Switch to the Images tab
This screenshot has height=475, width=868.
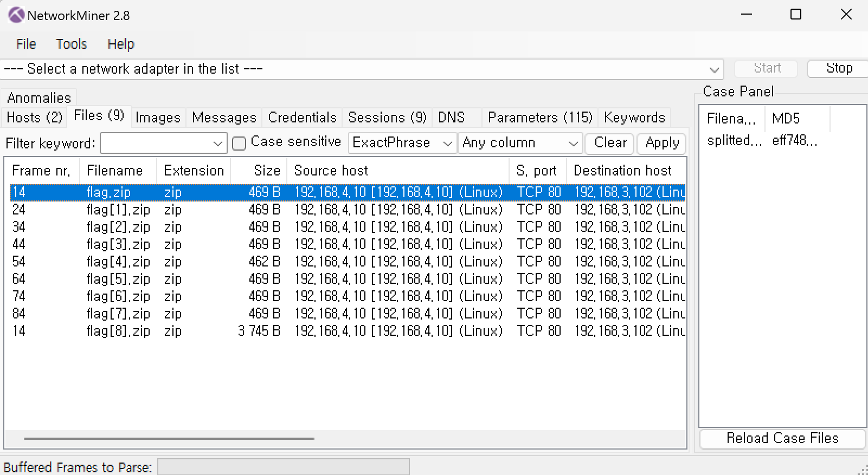[x=158, y=118]
